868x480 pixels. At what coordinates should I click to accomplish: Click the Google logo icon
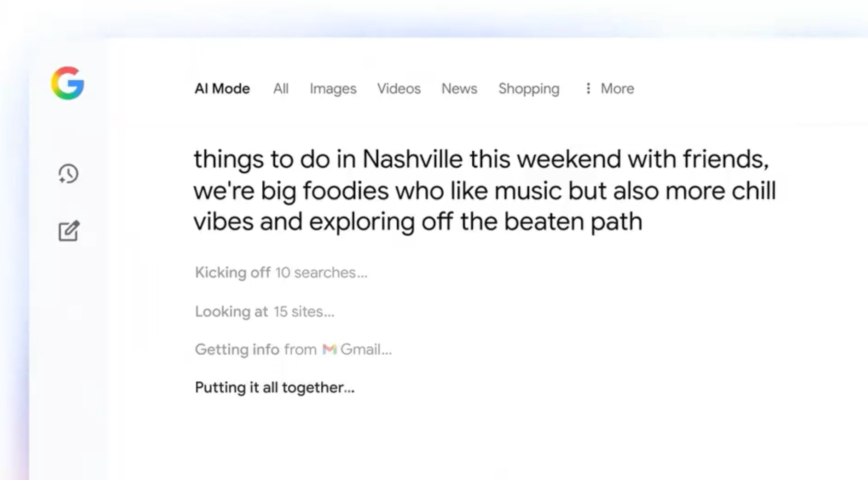click(68, 83)
